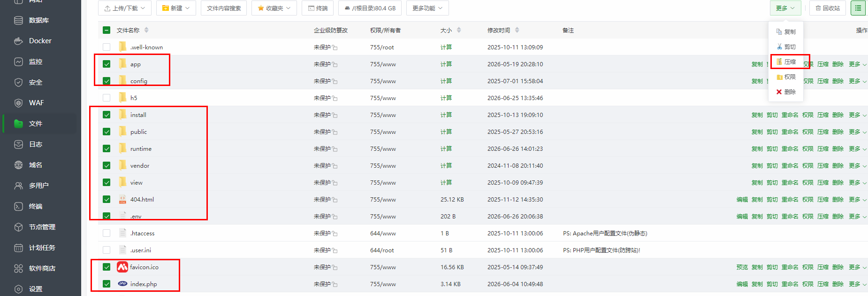Uncheck the vendor folder checkbox

tap(107, 165)
